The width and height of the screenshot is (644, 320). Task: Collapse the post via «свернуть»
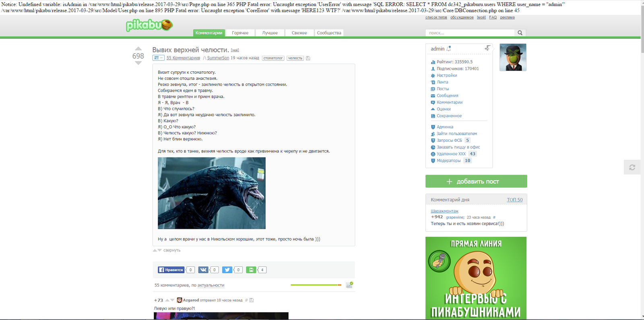tap(171, 250)
